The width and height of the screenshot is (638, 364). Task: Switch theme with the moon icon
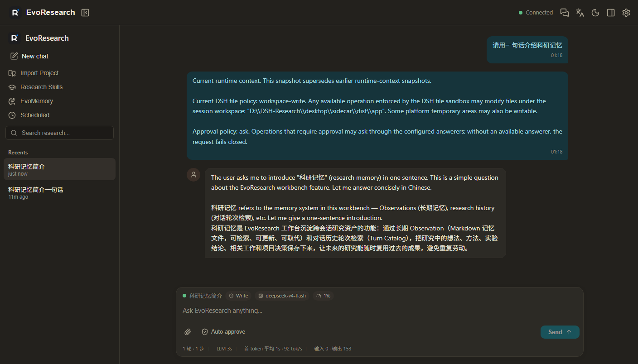[595, 13]
